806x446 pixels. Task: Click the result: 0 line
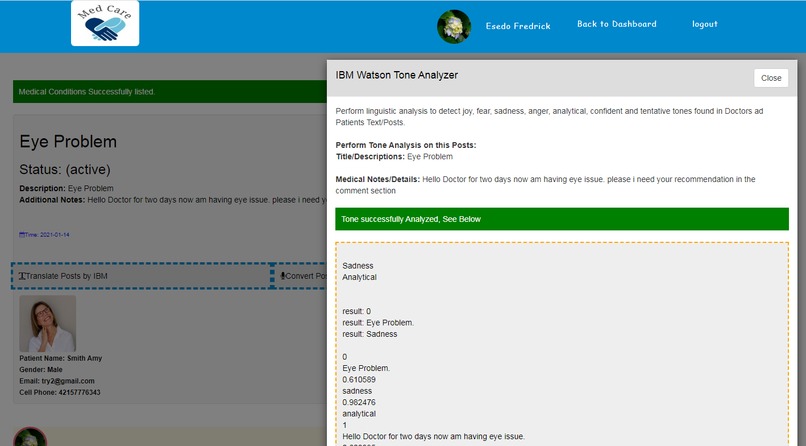(x=356, y=311)
